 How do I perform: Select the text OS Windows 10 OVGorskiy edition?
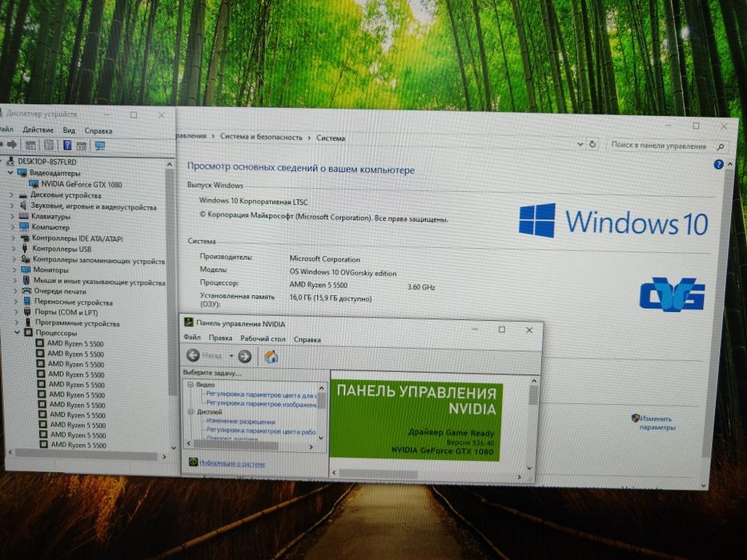[343, 272]
